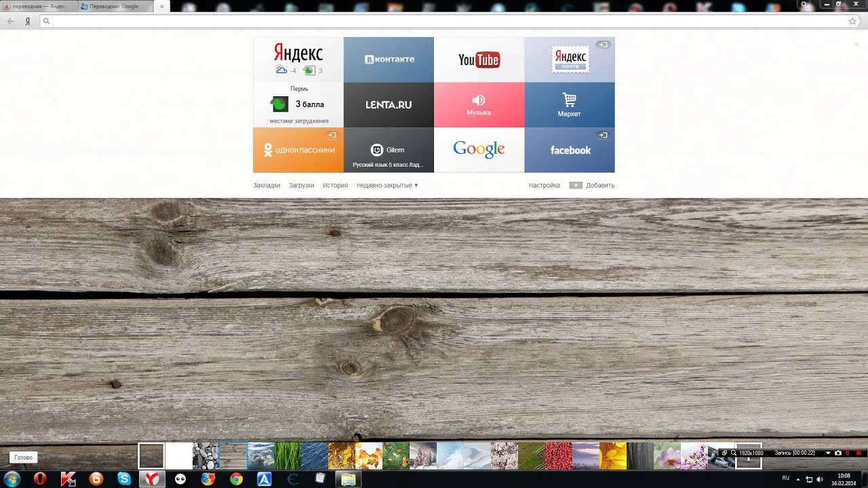The width and height of the screenshot is (868, 488).
Task: Select the dark wood background thumbnail
Action: (x=151, y=456)
